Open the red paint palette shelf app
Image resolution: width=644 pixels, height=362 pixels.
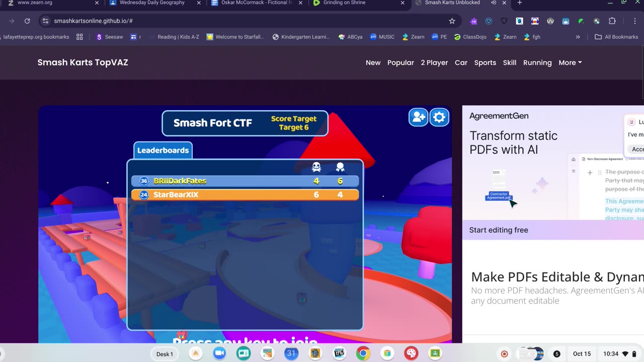[412, 353]
